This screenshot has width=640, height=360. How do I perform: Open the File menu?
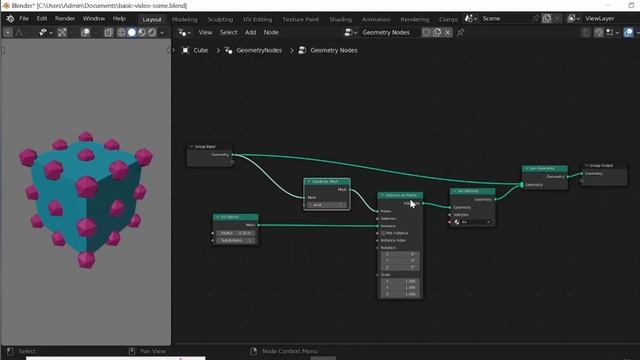pos(24,19)
